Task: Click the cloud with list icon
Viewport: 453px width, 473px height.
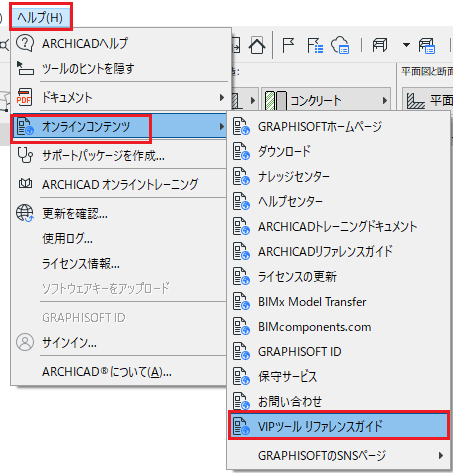Action: [340, 45]
